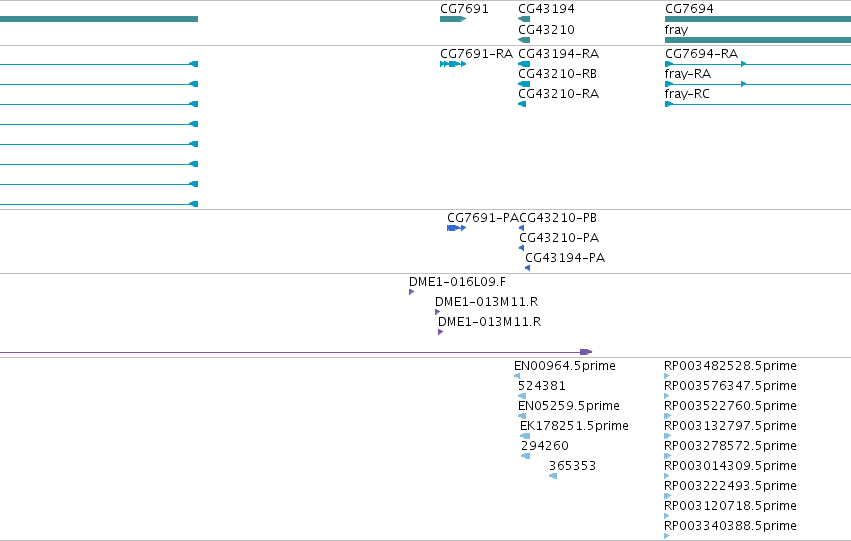
Task: Click the RP003132797.5prime label
Action: [731, 426]
